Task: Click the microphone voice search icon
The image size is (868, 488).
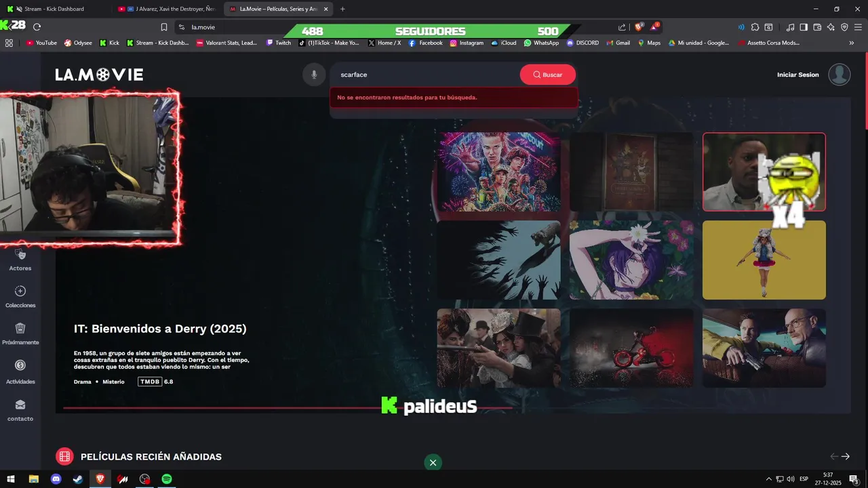Action: pyautogui.click(x=313, y=75)
